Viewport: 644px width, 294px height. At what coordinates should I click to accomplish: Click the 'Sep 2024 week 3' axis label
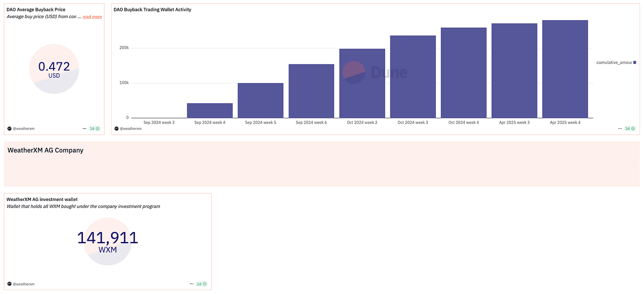pos(159,122)
